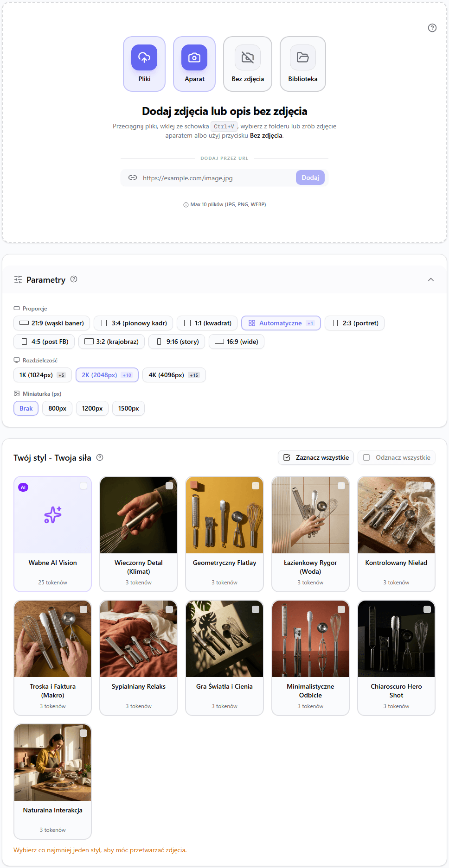Open the Wieczorny Detal (Klimat) style thumbnail

[139, 515]
